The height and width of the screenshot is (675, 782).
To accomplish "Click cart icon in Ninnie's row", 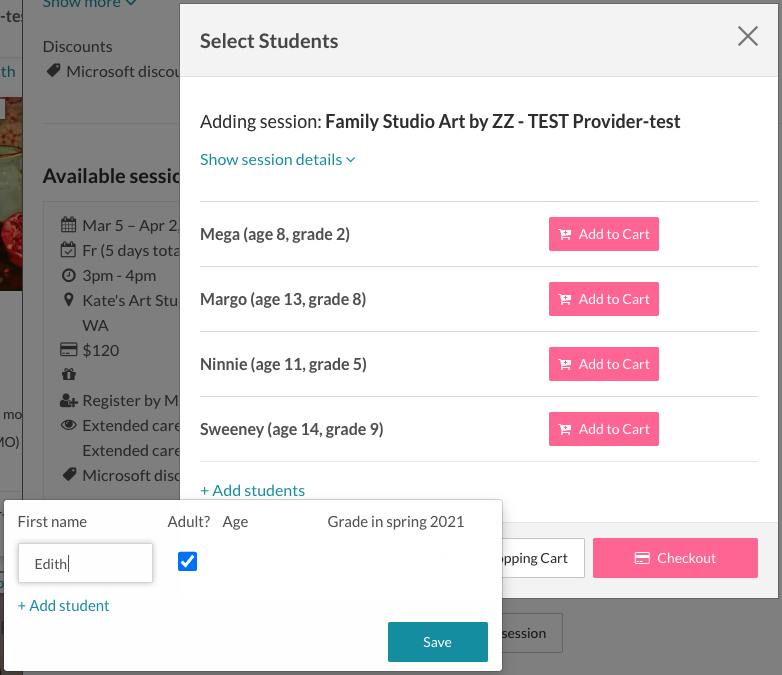I will coord(565,365).
